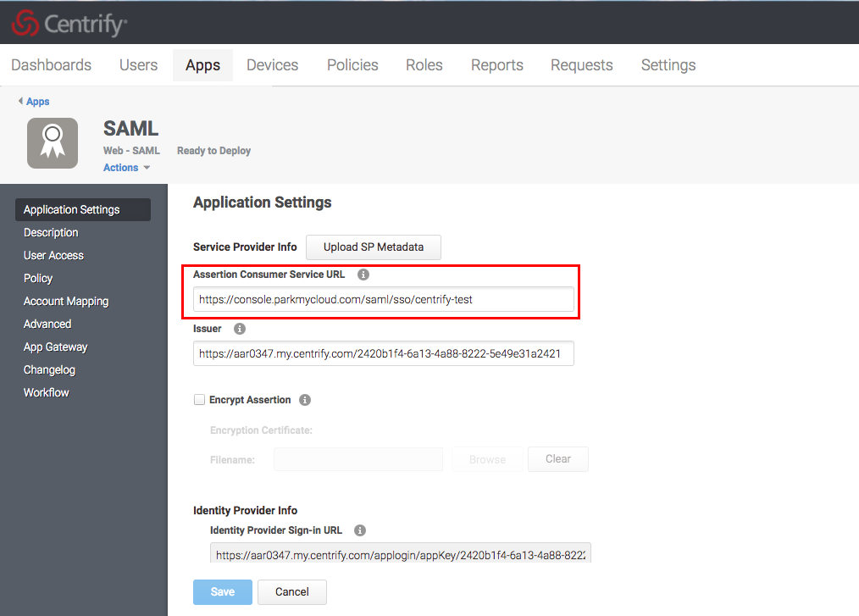Open App Gateway in the sidebar
Viewport: 859px width, 616px height.
coord(55,347)
